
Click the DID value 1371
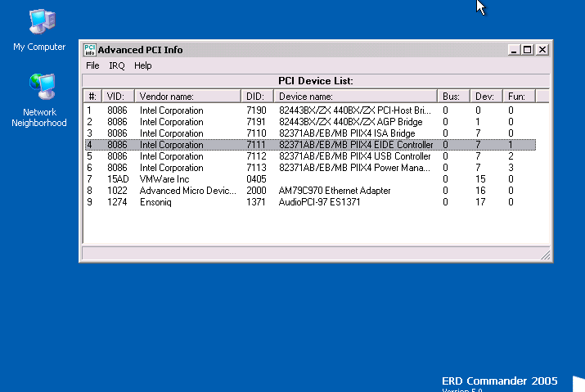[x=256, y=202]
